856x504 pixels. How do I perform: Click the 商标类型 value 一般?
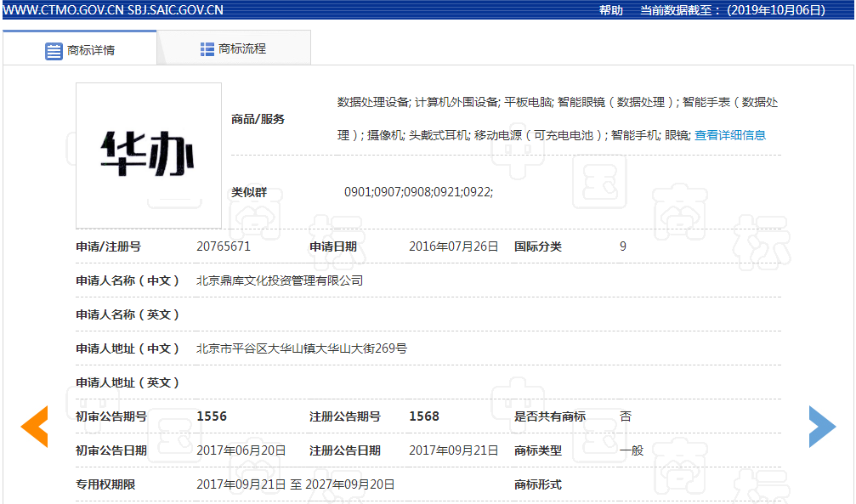tap(629, 450)
